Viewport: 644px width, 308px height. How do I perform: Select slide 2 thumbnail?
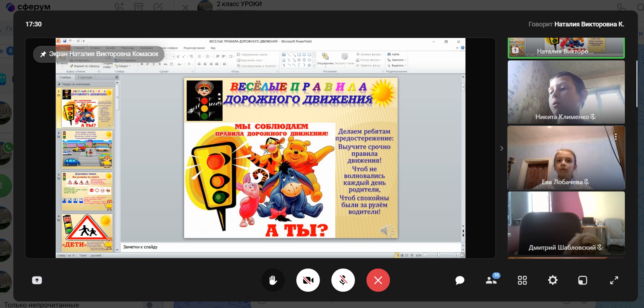point(87,149)
